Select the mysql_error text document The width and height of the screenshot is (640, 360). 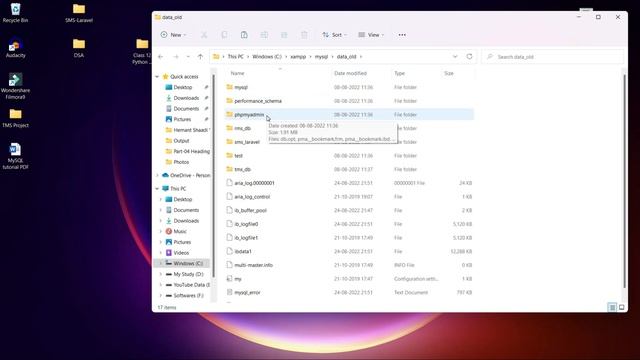[349, 292]
